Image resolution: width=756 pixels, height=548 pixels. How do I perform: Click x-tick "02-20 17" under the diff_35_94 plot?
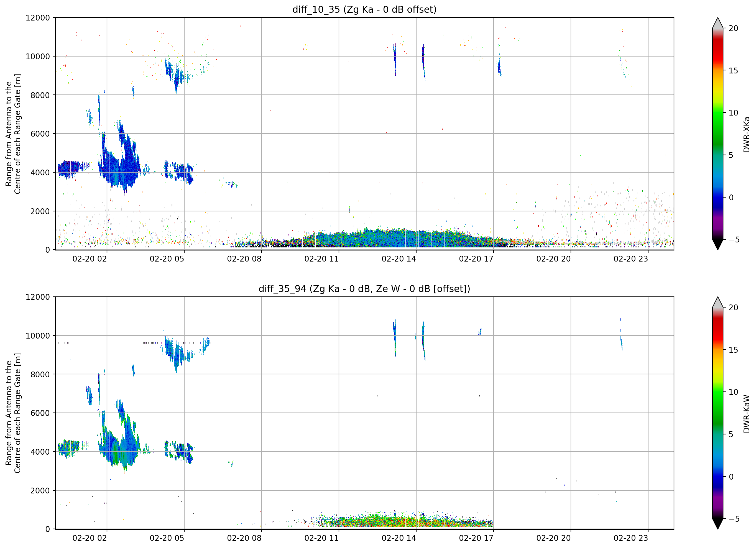pos(476,538)
